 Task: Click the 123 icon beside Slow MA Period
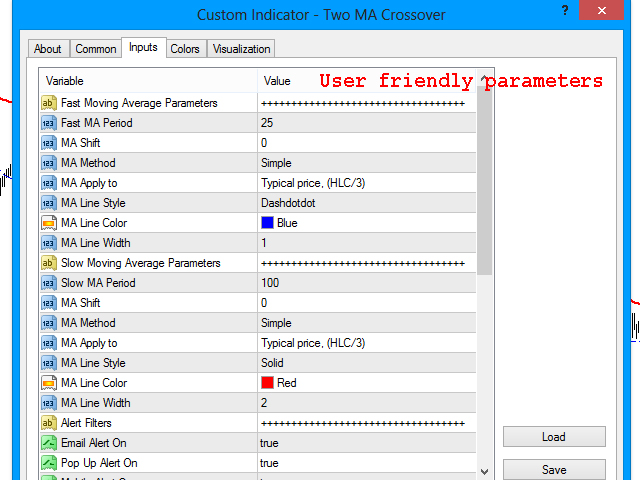49,283
